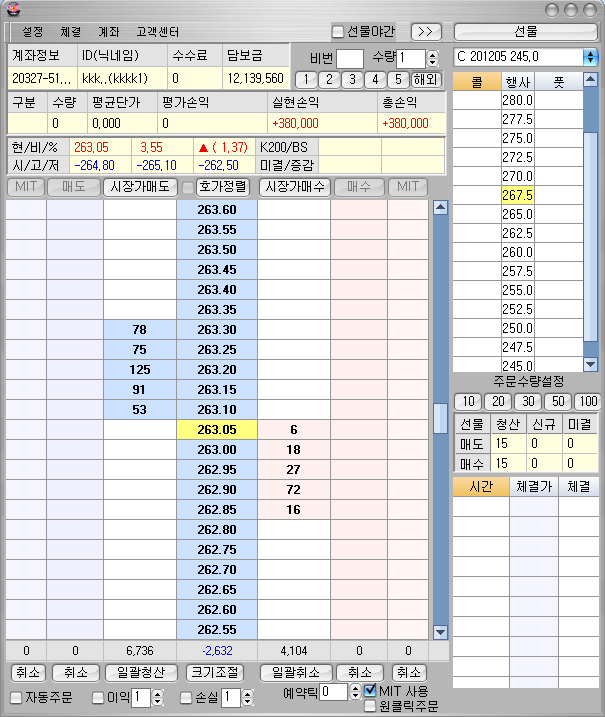This screenshot has height=717, width=605.
Task: Select account preset button 5
Action: point(398,80)
